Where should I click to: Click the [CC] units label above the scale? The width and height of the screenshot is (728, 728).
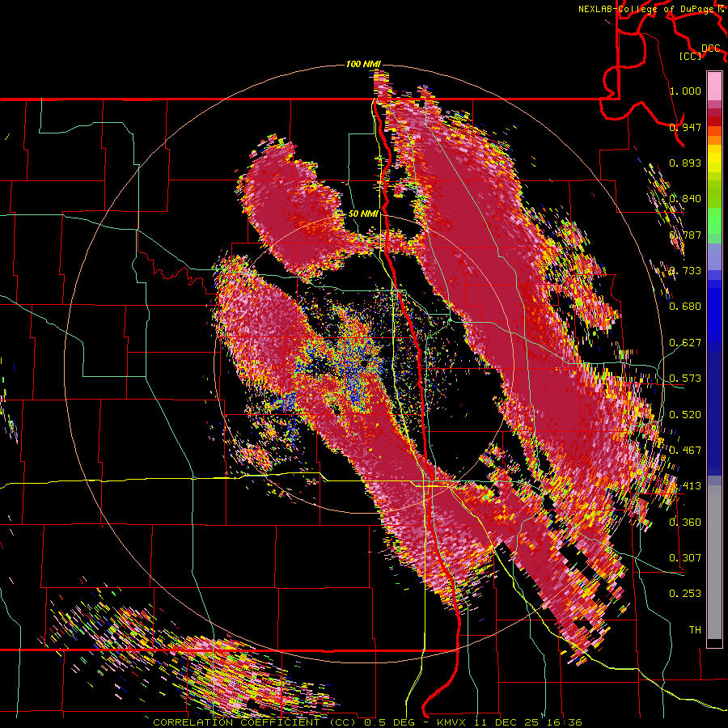[691, 56]
